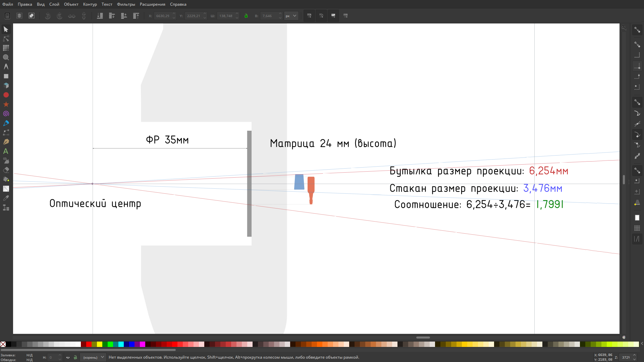Open the Контур menu
The width and height of the screenshot is (644, 362).
click(x=90, y=4)
